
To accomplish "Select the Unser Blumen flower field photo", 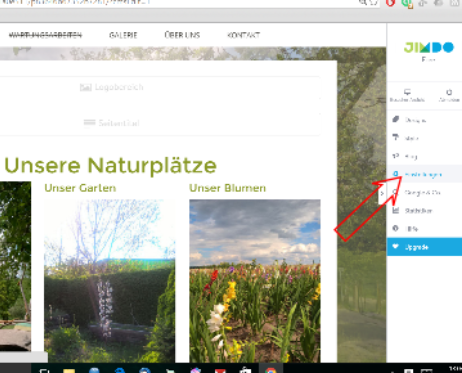I will (255, 281).
